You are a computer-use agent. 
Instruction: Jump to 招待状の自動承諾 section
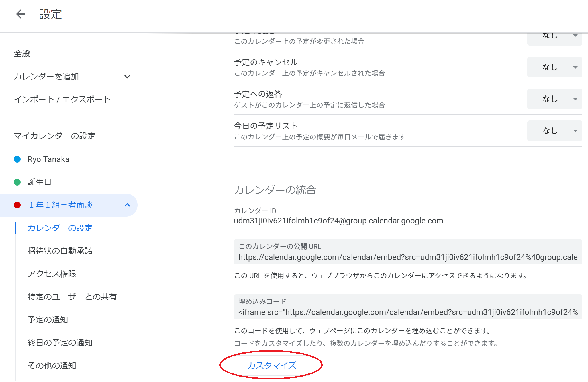point(60,251)
